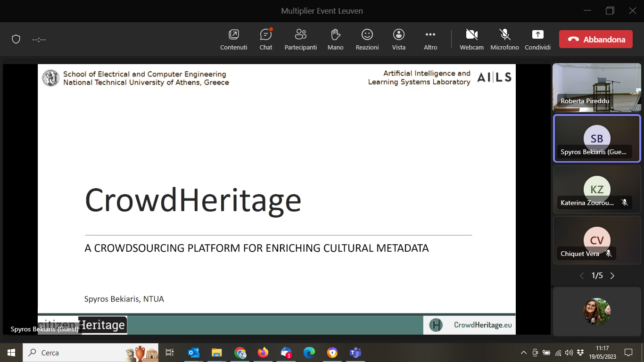Click the 'Multiplier Event Leuven' window title
The height and width of the screenshot is (362, 644).
(x=322, y=11)
